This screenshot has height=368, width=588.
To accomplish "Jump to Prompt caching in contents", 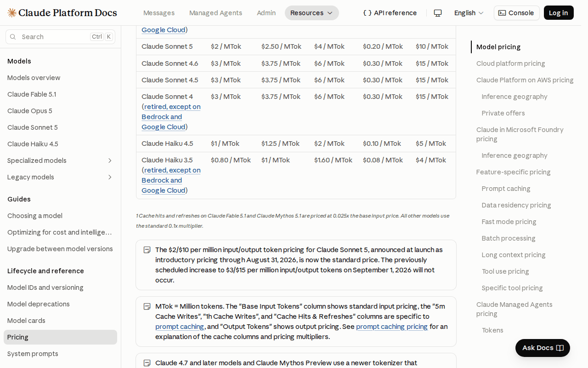I will (506, 189).
